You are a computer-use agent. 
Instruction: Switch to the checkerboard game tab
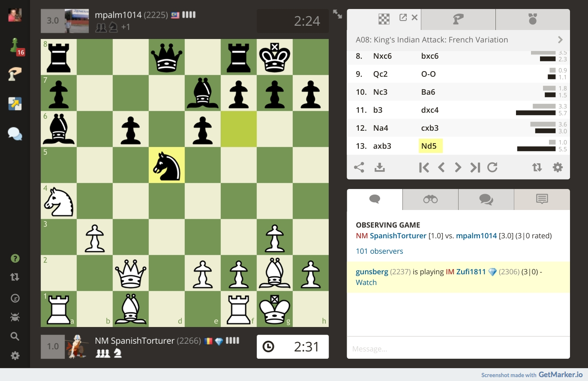(384, 19)
